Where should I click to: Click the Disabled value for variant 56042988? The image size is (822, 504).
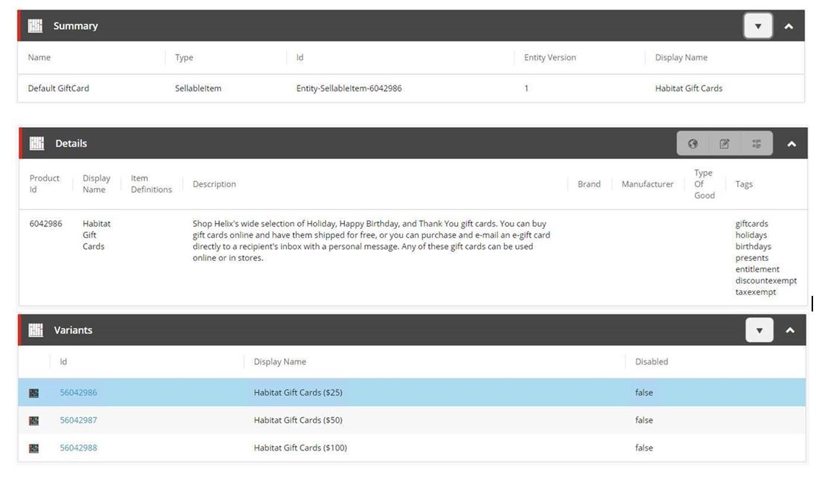[644, 448]
